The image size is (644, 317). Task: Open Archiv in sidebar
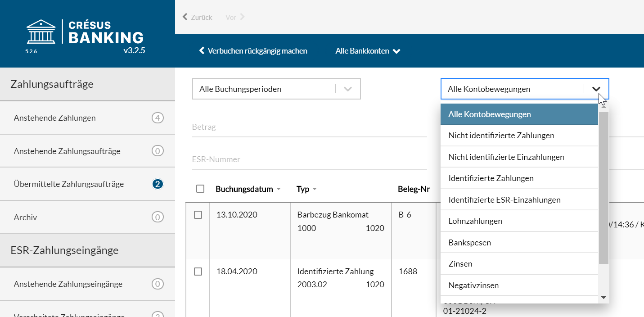[87, 217]
